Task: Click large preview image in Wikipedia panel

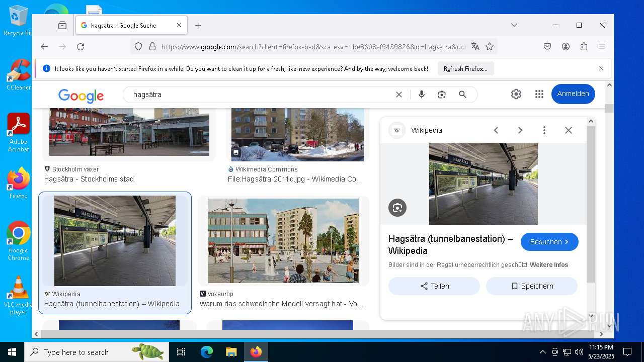Action: [484, 184]
